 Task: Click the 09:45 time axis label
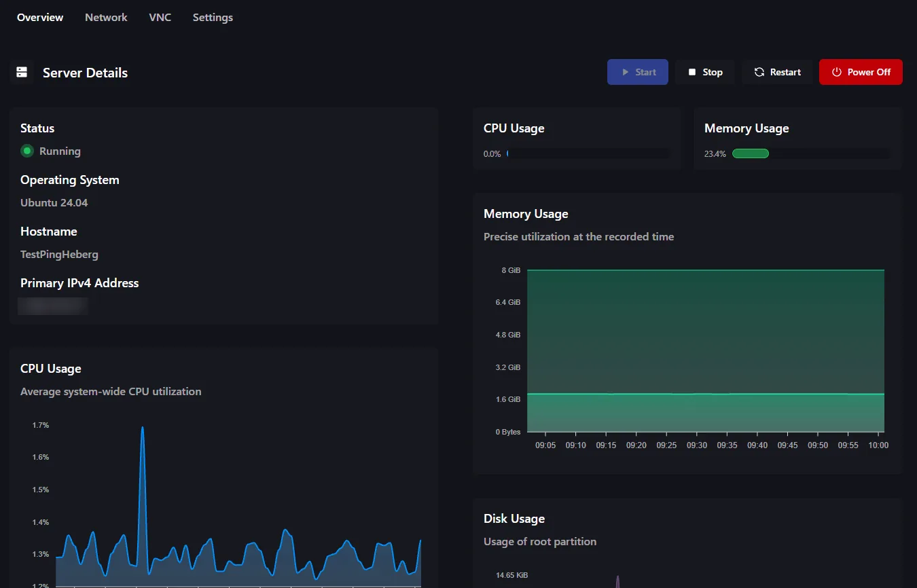(x=788, y=445)
